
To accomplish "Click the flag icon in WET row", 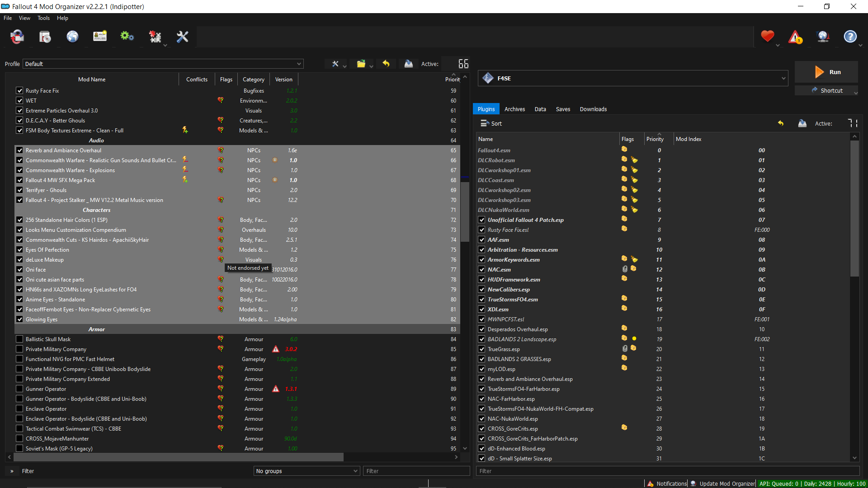I will click(221, 100).
